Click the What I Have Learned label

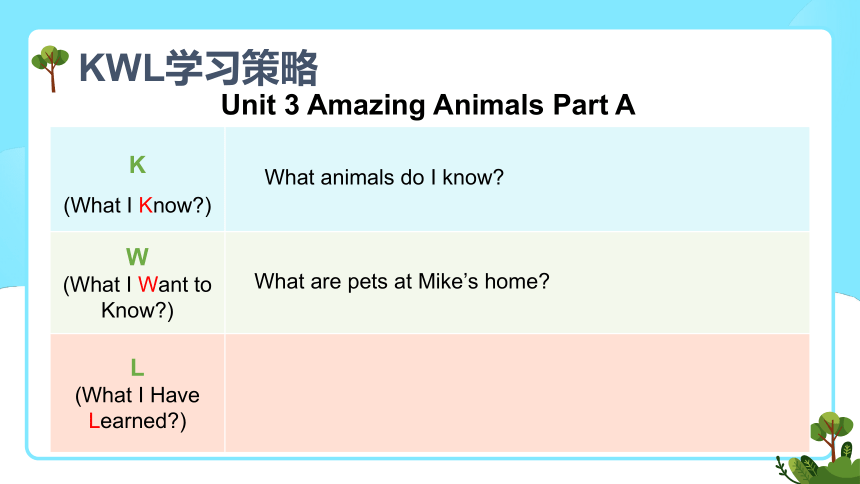point(137,408)
